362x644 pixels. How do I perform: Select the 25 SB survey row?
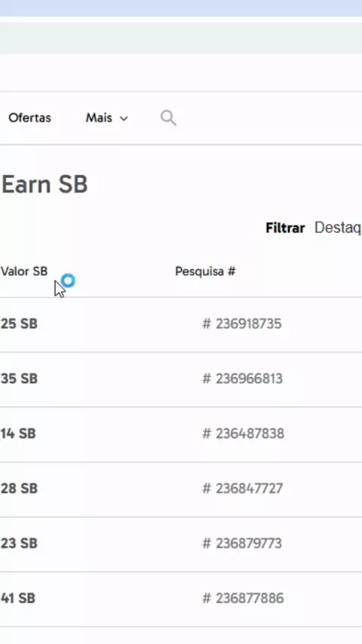(181, 324)
